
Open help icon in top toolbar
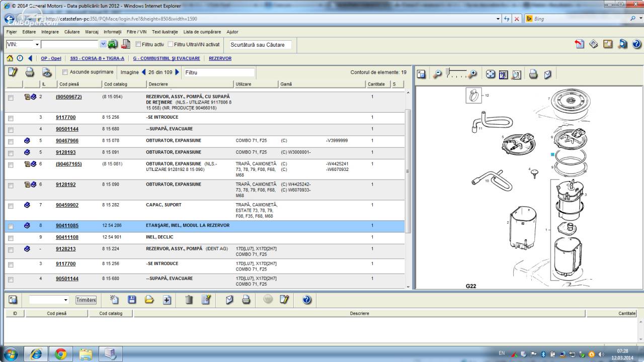(x=636, y=44)
